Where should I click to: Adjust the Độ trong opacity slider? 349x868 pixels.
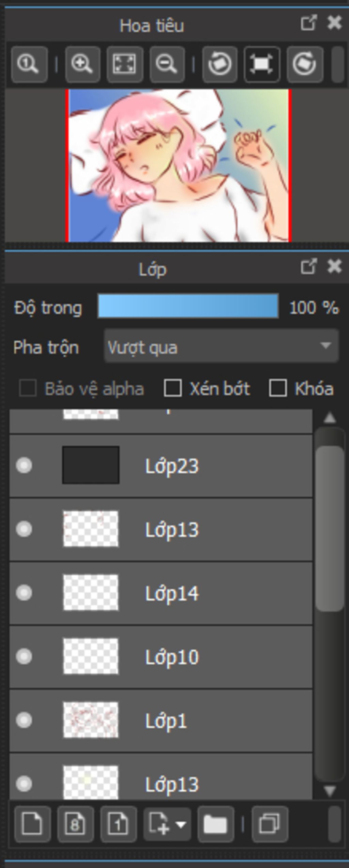[x=188, y=307]
